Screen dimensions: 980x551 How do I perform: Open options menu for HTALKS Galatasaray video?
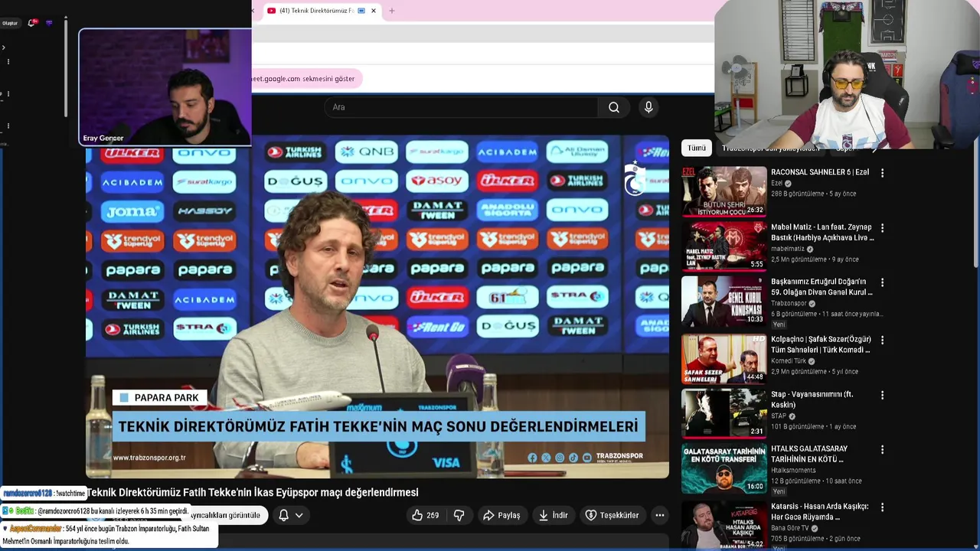coord(882,449)
